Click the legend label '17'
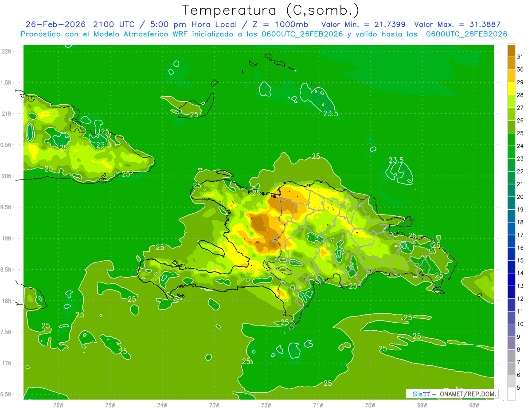The width and height of the screenshot is (532, 411). [x=520, y=235]
